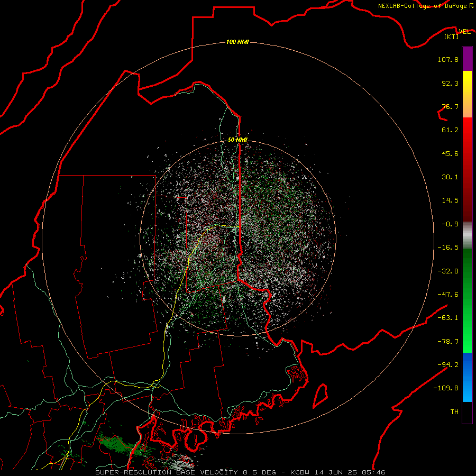The image size is (476, 476).
Task: Click the 92.3 legend value
Action: 450,83
